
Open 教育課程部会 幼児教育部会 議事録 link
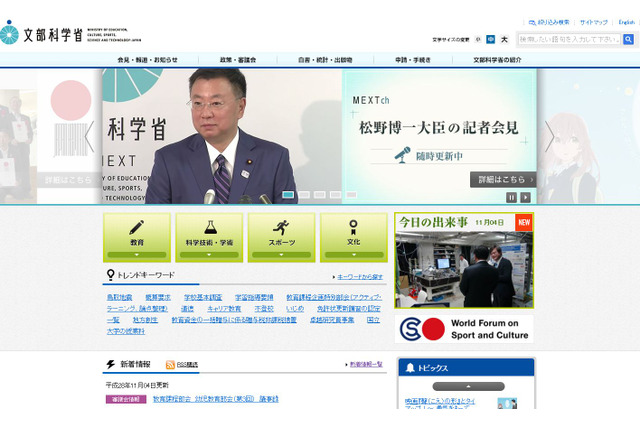216,399
